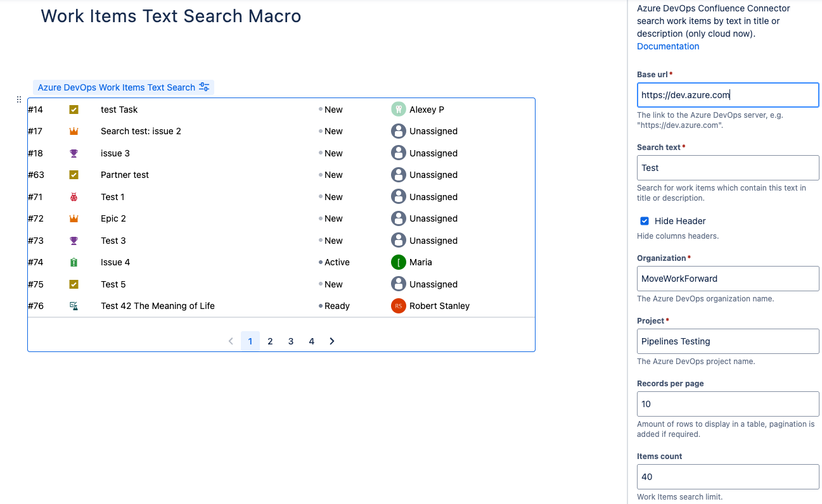
Task: Open the Documentation link
Action: [x=668, y=46]
